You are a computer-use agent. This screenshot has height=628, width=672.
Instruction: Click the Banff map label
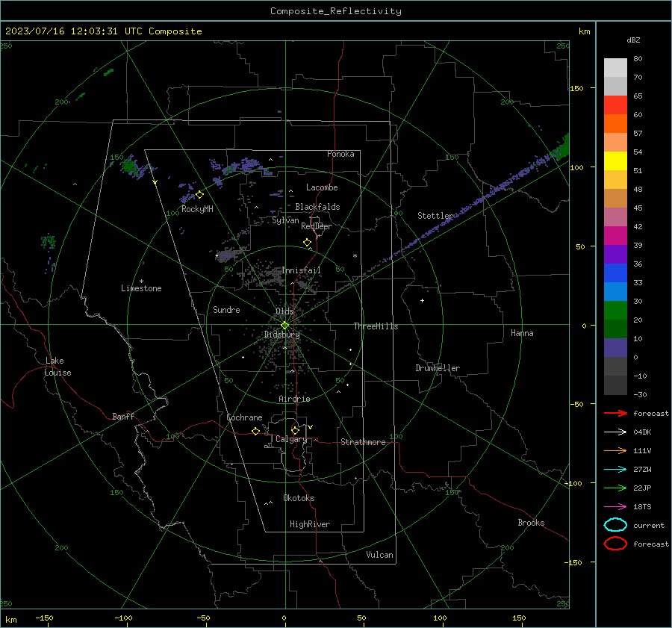[123, 416]
